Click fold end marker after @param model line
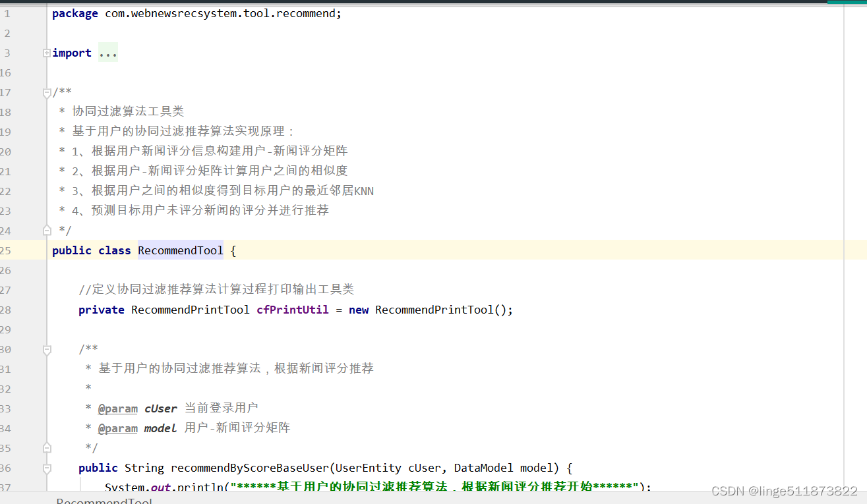867x504 pixels. click(47, 448)
